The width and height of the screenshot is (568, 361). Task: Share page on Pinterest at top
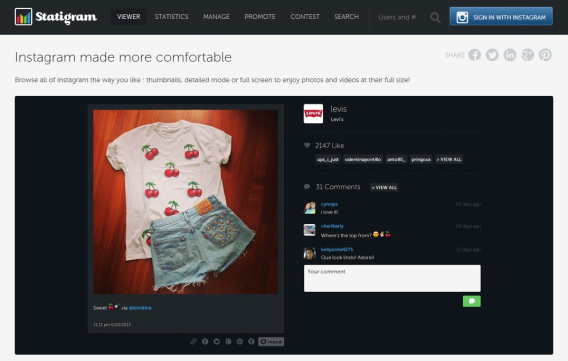tap(546, 55)
